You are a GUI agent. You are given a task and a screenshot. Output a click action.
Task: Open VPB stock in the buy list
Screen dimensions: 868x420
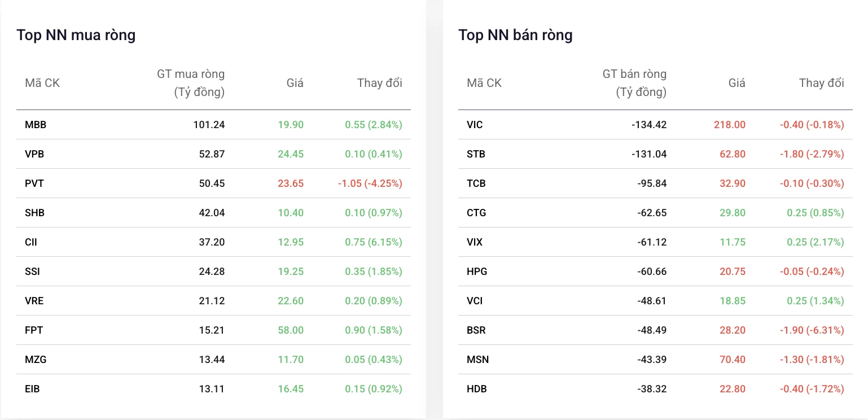[34, 154]
